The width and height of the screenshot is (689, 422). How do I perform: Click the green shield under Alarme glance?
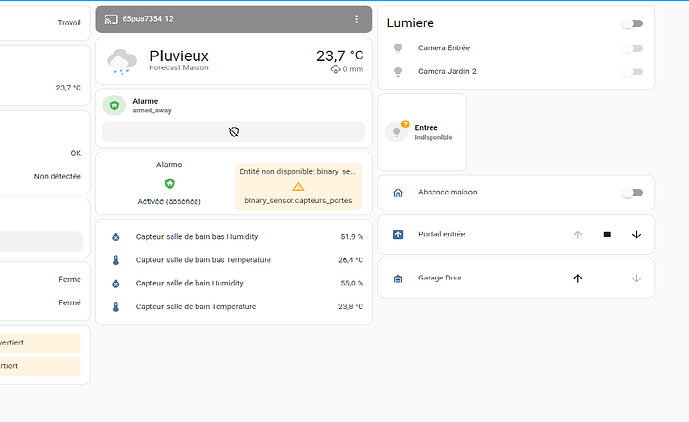[169, 183]
